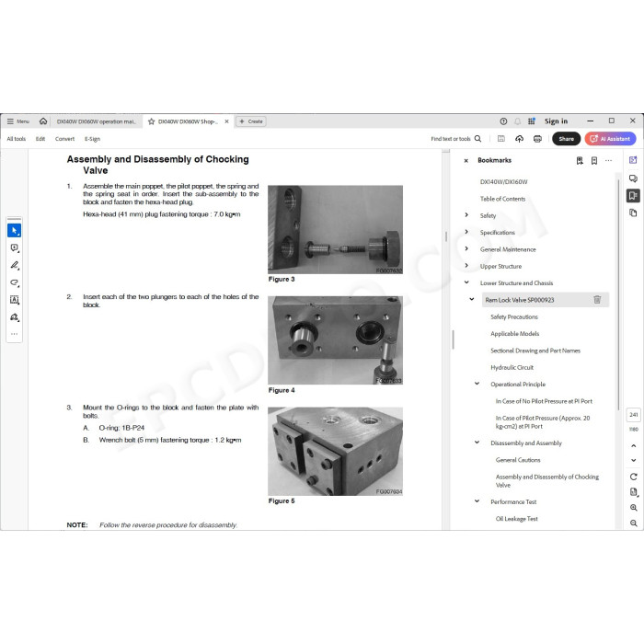Click the Share button

coord(566,139)
